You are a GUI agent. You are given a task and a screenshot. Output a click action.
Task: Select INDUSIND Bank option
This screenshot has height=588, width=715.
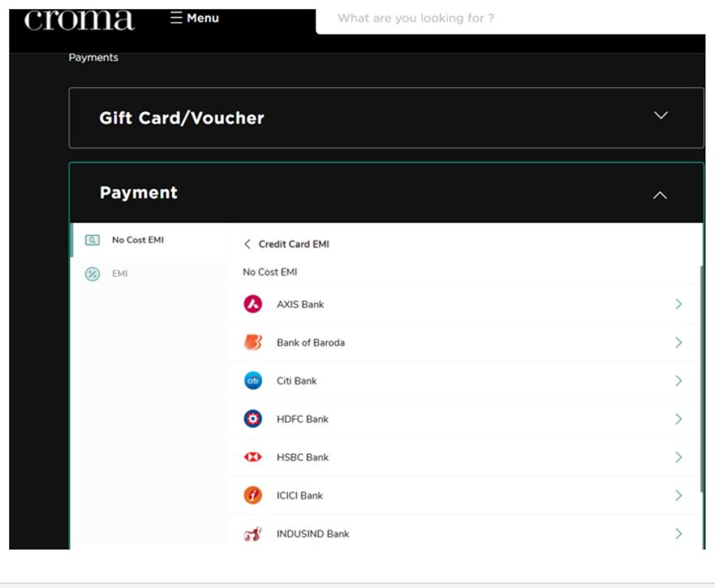[312, 534]
